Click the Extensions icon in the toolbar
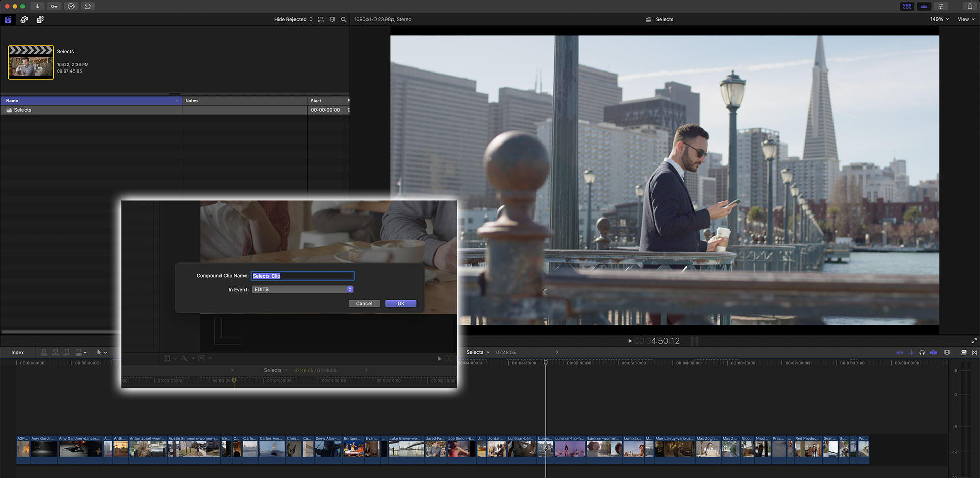Screen dimensions: 980x478 88,6
